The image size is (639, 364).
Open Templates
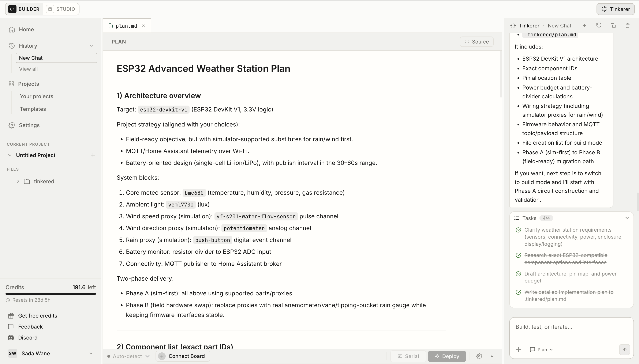[x=33, y=109]
